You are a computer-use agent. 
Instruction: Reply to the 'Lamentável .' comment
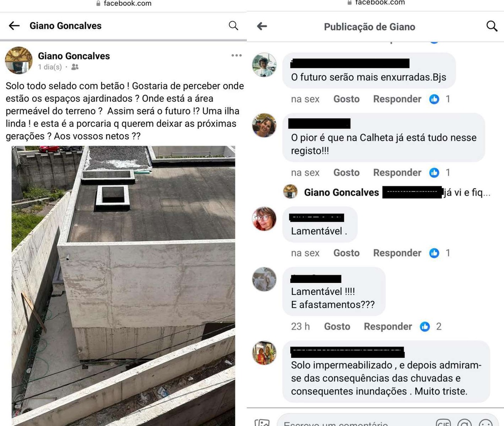[x=397, y=253]
